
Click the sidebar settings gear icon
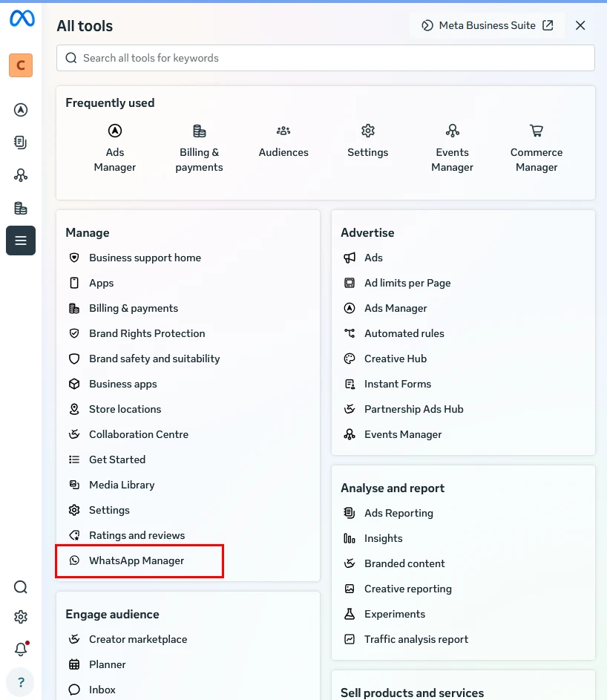[21, 617]
